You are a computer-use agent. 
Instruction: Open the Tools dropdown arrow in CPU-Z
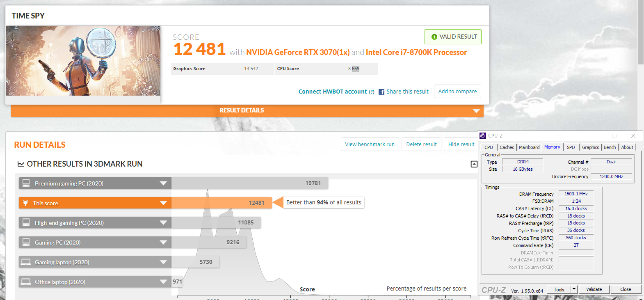[x=574, y=289]
